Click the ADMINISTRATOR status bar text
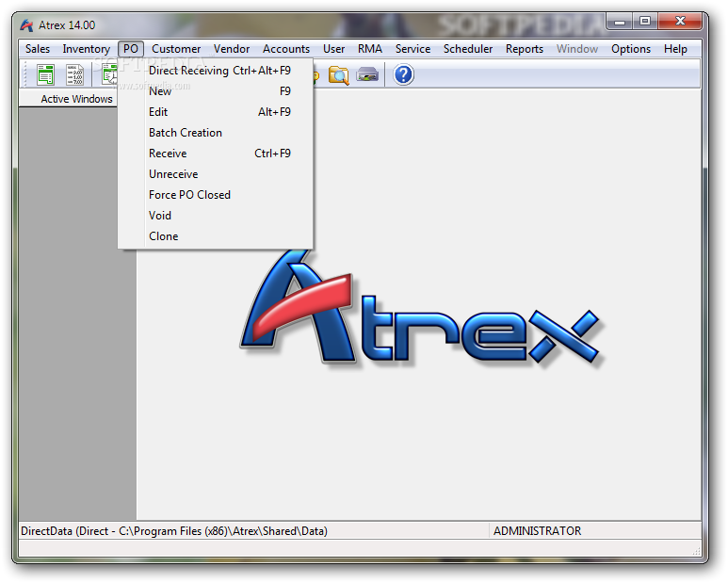The height and width of the screenshot is (583, 728). [x=537, y=531]
